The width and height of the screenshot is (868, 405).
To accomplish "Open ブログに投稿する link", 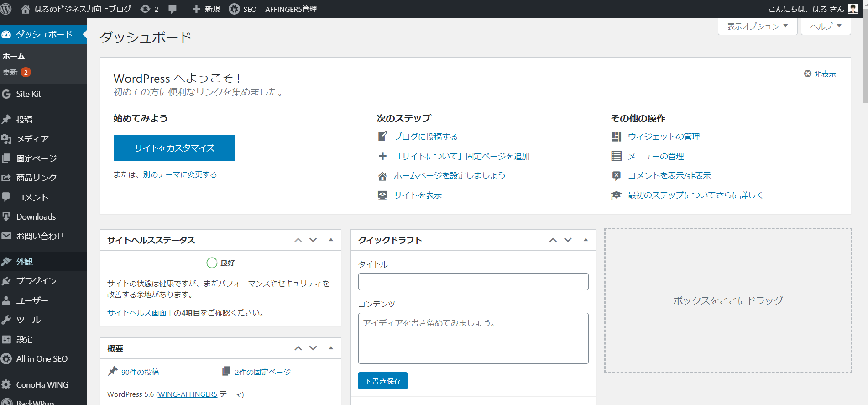I will click(426, 137).
